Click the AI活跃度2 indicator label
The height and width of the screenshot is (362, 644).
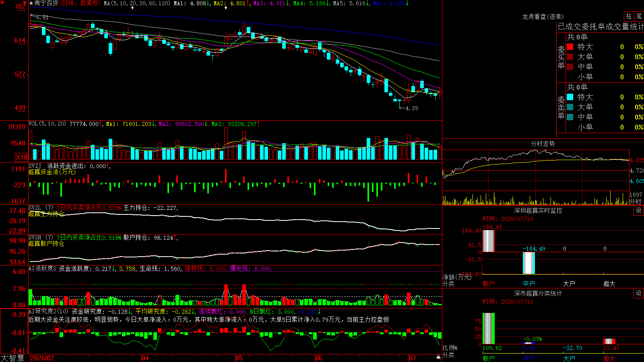coord(43,268)
